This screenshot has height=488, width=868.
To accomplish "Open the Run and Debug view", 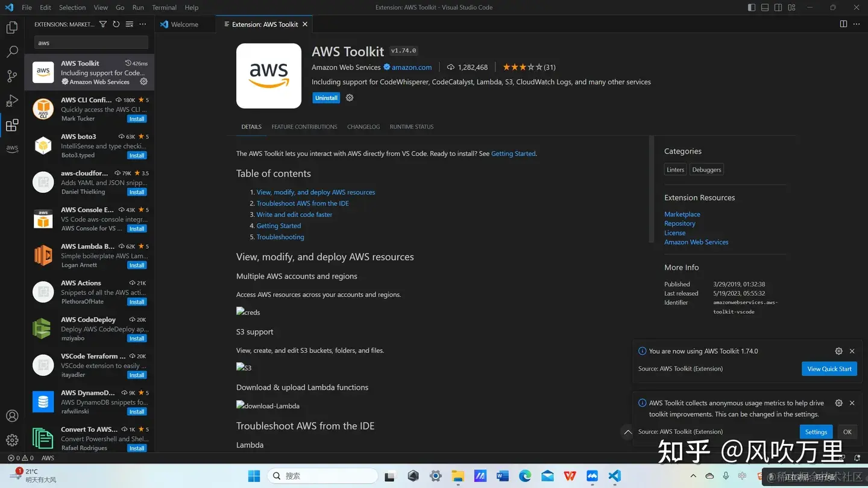I will [x=12, y=101].
